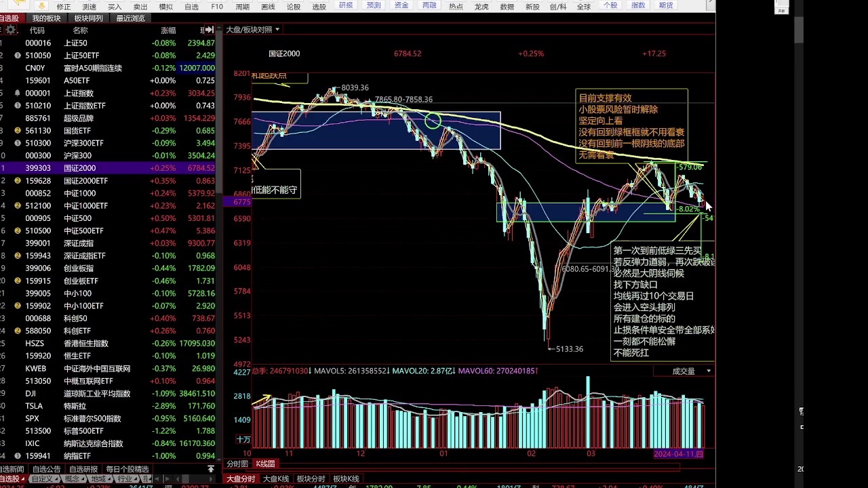Select the 沪深300 index row
The height and width of the screenshot is (488, 868).
point(108,156)
